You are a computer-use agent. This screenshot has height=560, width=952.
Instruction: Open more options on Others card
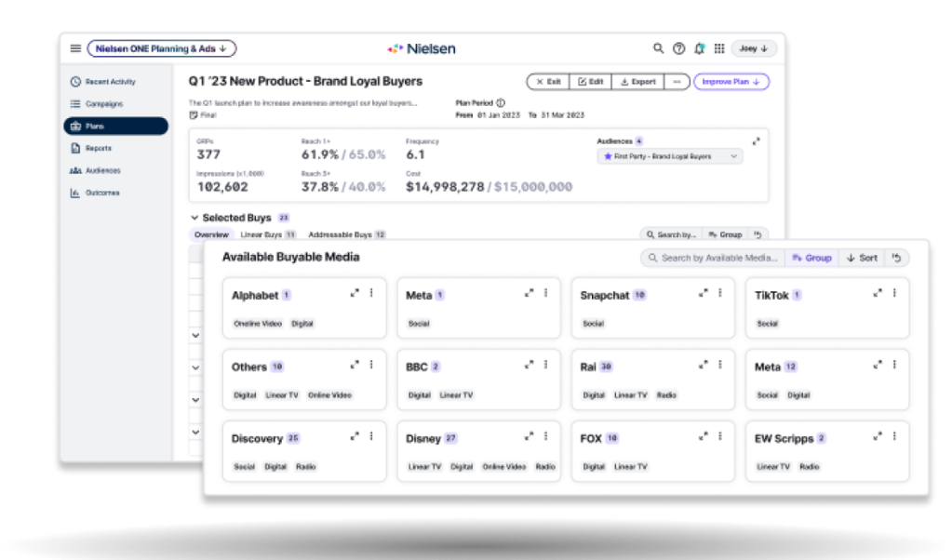tap(371, 365)
